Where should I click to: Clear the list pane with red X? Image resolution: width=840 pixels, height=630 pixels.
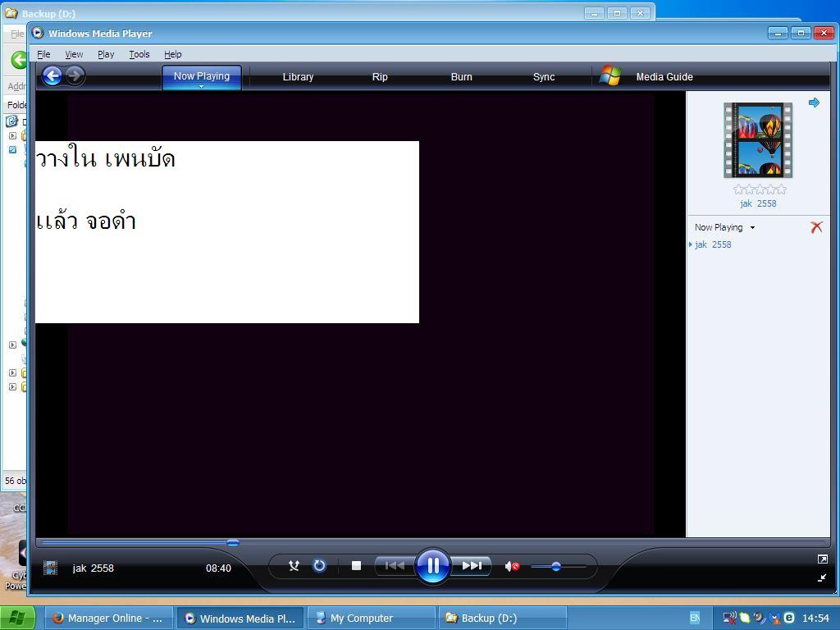[x=816, y=227]
